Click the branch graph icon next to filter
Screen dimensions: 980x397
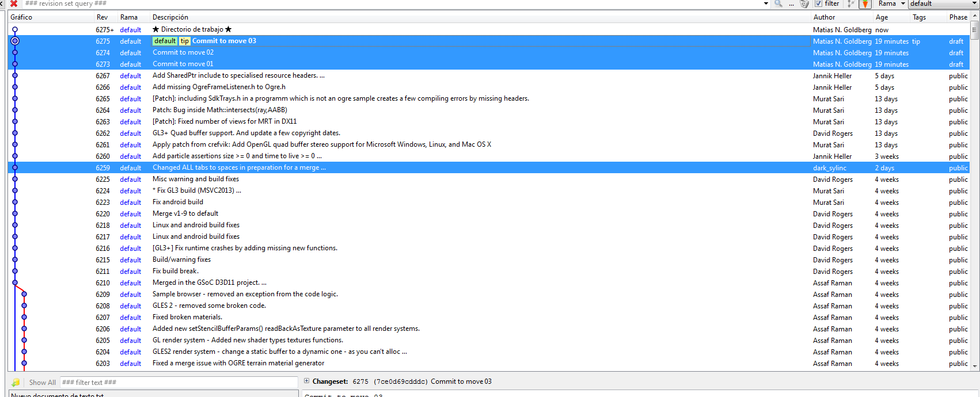pyautogui.click(x=851, y=3)
